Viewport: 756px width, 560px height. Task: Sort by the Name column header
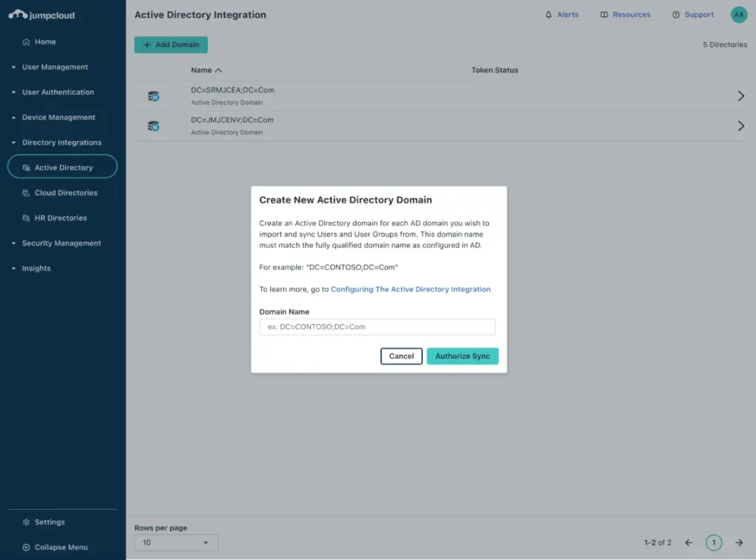pos(201,70)
